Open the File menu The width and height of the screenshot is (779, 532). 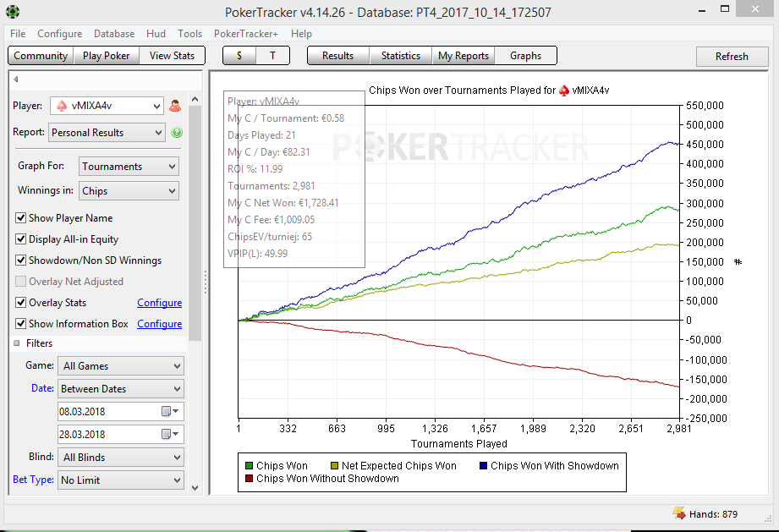pyautogui.click(x=18, y=34)
